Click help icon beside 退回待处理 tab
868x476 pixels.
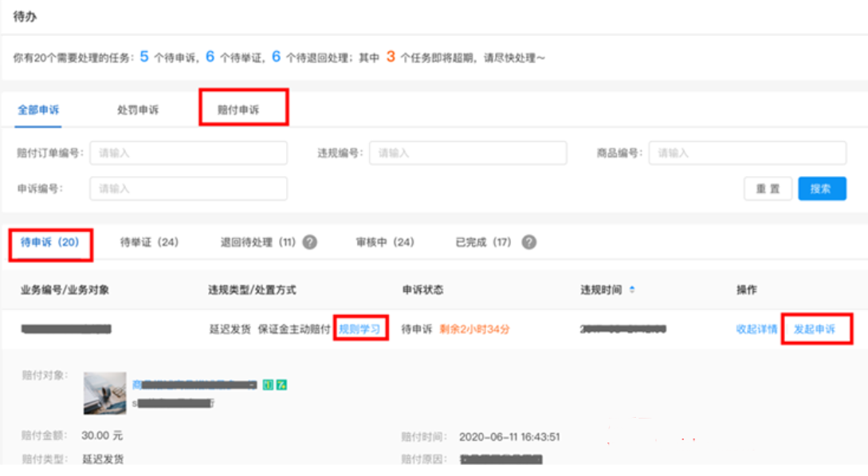[309, 242]
